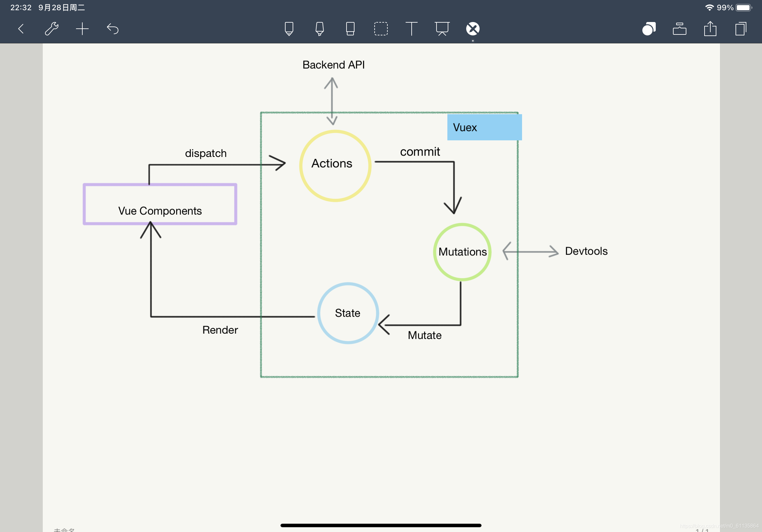Select the Vuex blue label box
The width and height of the screenshot is (762, 532).
[x=485, y=127]
